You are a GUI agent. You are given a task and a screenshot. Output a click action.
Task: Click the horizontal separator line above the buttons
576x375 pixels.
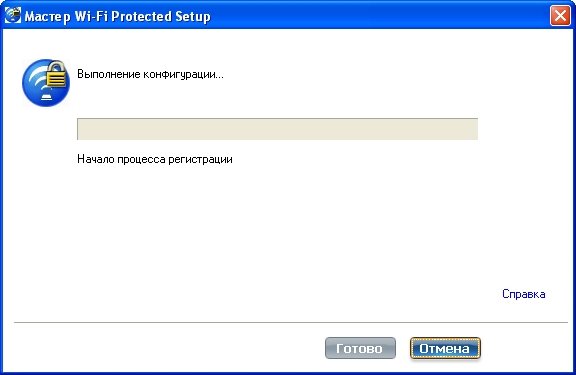point(291,322)
